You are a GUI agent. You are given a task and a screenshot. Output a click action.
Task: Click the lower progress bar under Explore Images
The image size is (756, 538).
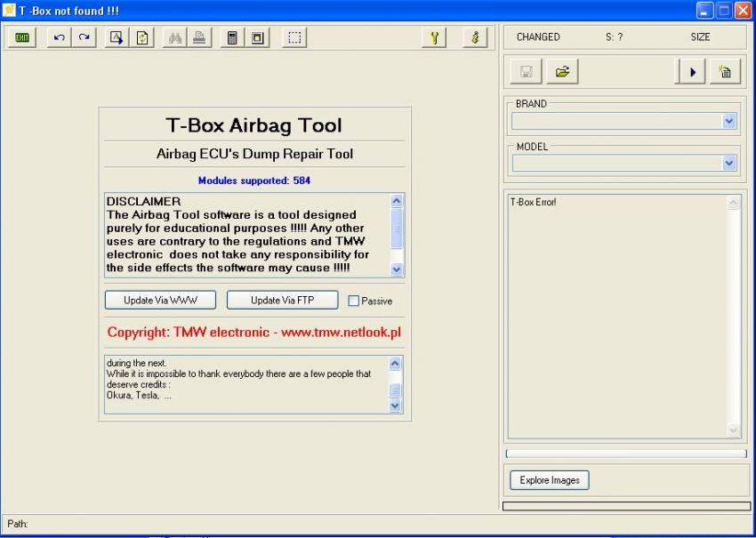(x=626, y=506)
